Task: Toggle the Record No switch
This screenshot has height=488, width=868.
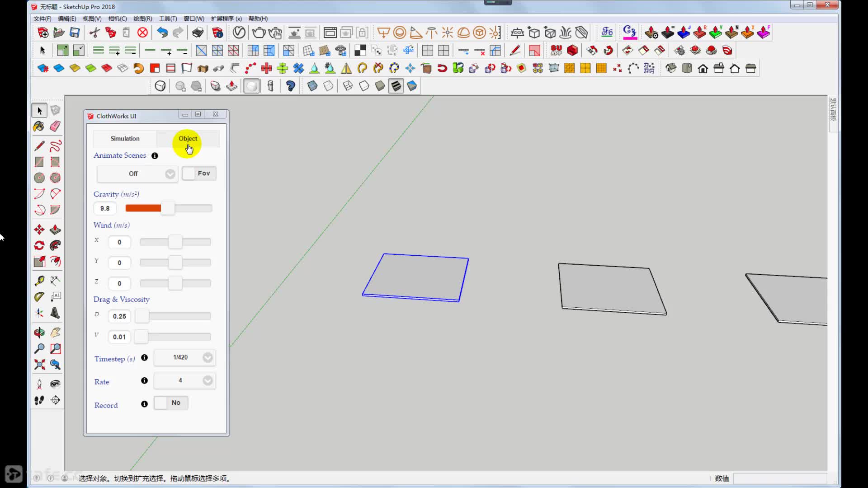Action: (x=171, y=403)
